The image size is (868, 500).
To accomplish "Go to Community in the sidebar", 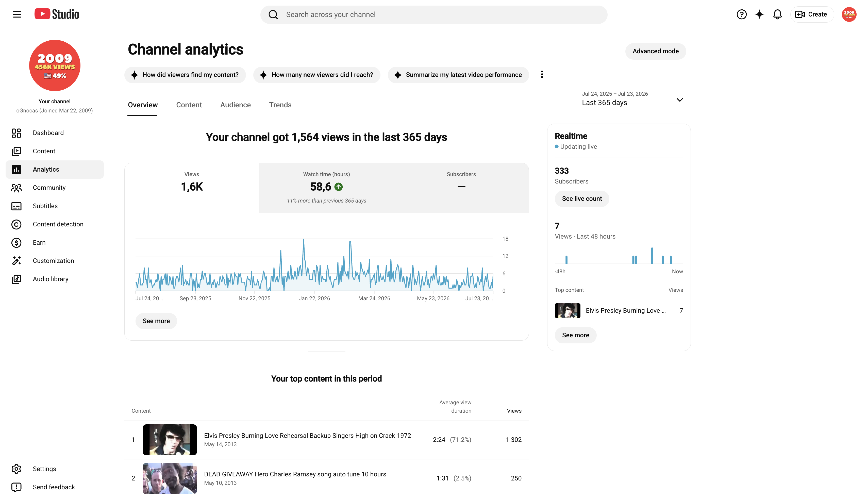I will (55, 188).
